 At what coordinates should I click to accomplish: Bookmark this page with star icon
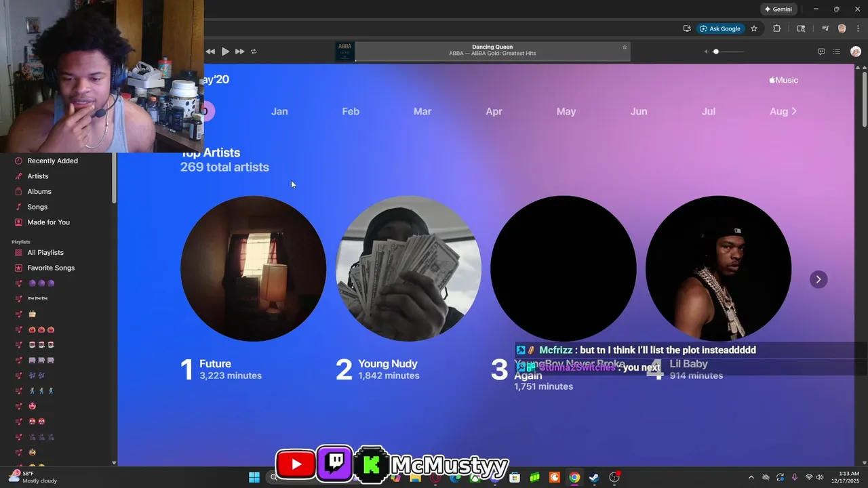tap(754, 28)
